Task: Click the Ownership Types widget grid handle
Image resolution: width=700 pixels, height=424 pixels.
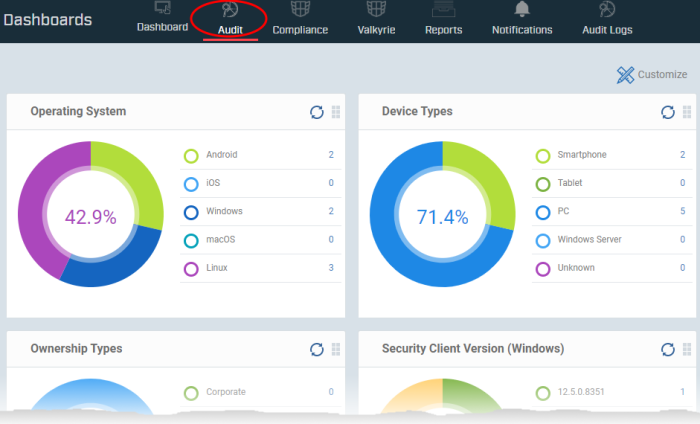Action: tap(336, 349)
